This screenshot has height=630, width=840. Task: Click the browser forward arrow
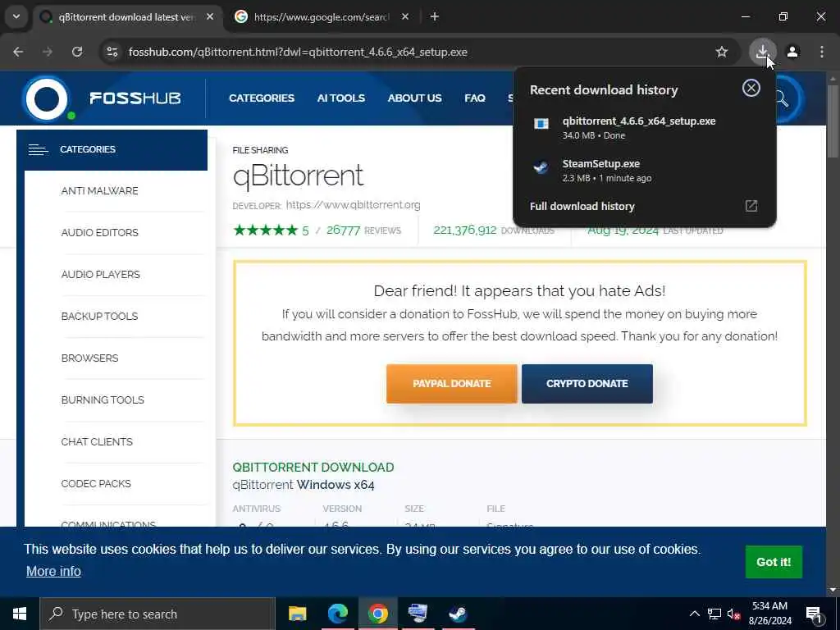(x=48, y=52)
